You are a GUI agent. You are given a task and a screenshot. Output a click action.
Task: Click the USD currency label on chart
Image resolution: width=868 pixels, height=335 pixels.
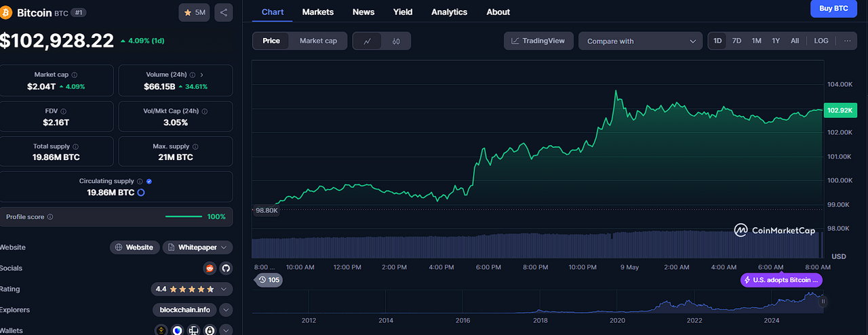[x=839, y=256]
